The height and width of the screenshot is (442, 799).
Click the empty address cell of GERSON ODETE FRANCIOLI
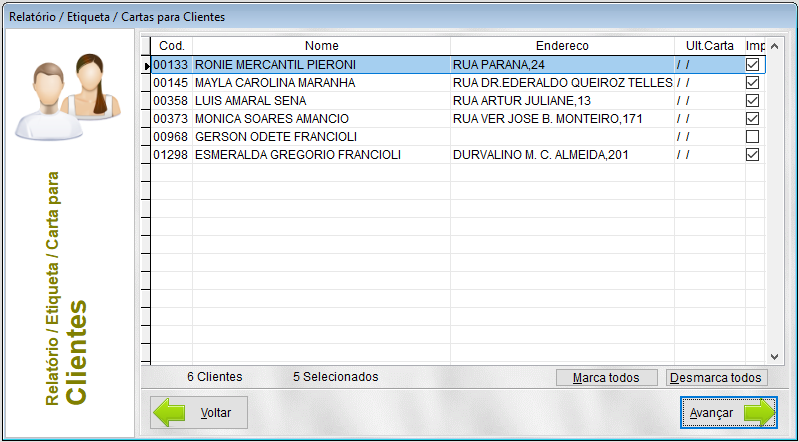pyautogui.click(x=562, y=137)
